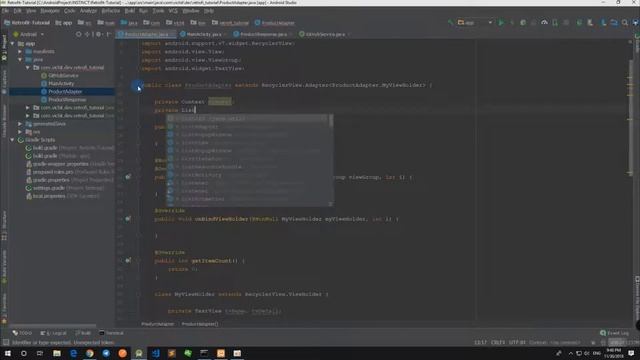Image resolution: width=640 pixels, height=360 pixels.
Task: Toggle the Device File Explorer side tab
Action: point(637,298)
